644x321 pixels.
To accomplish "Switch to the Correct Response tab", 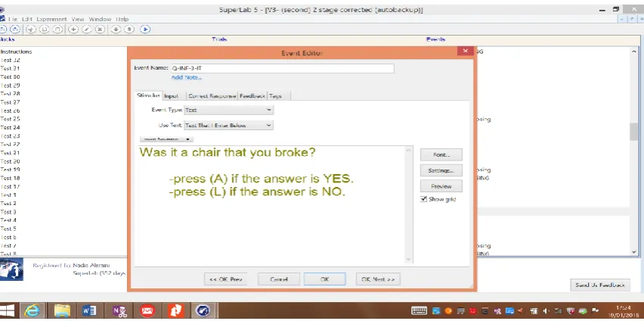I will pos(213,95).
